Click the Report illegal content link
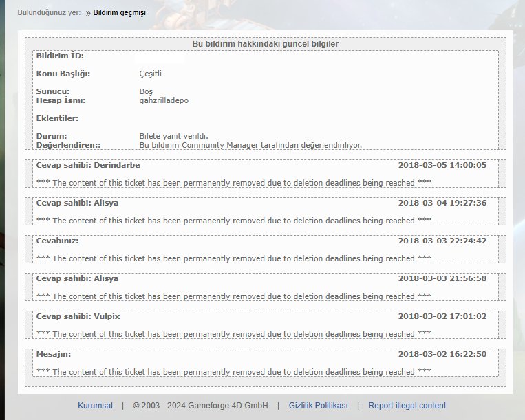 click(x=407, y=406)
